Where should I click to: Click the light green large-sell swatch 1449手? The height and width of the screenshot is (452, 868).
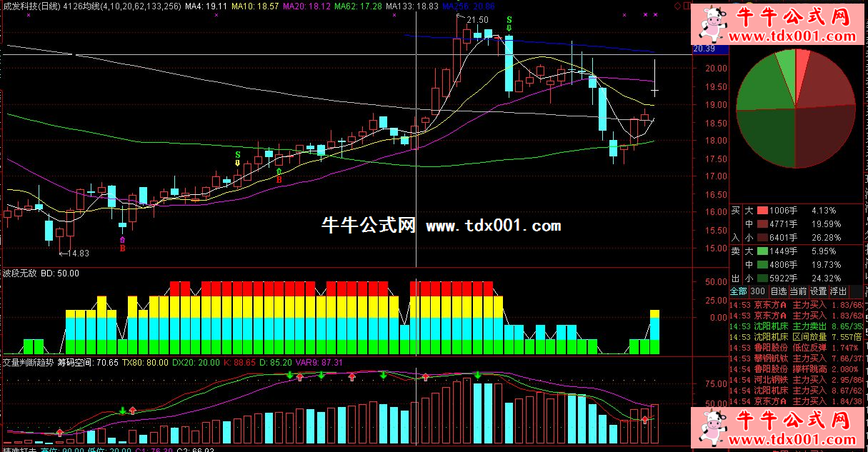point(762,251)
